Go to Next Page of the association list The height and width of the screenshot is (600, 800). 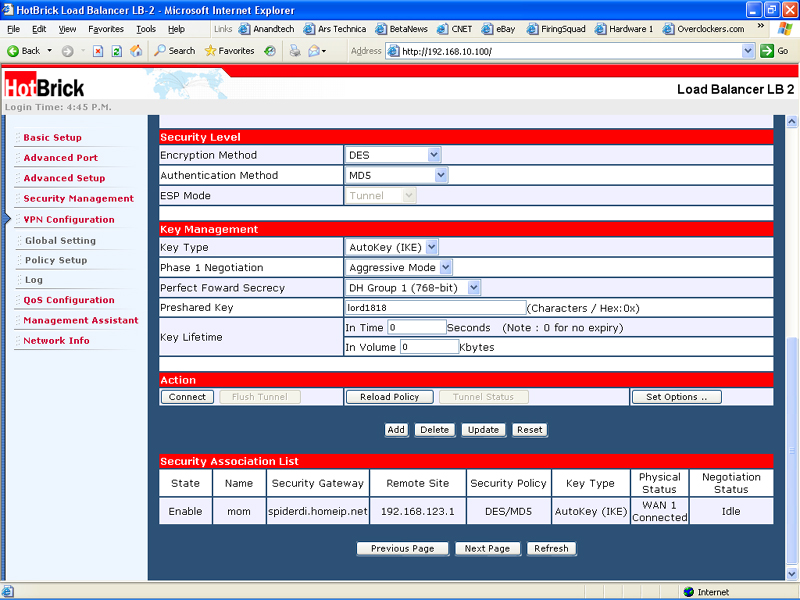pos(487,548)
